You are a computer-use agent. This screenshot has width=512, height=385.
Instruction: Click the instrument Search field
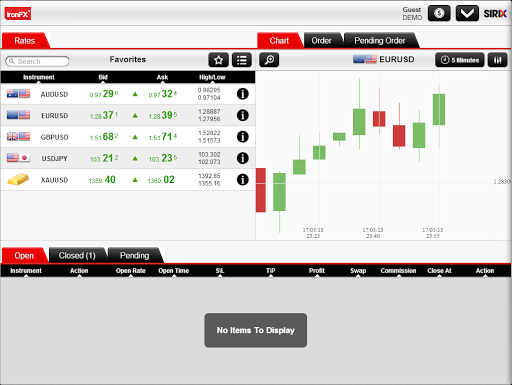click(x=37, y=61)
